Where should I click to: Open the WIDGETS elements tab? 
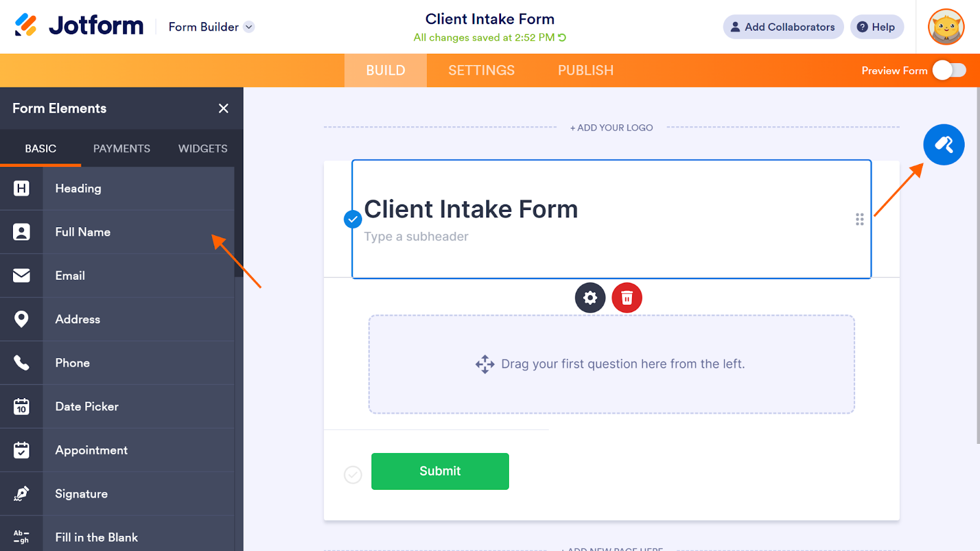click(203, 149)
